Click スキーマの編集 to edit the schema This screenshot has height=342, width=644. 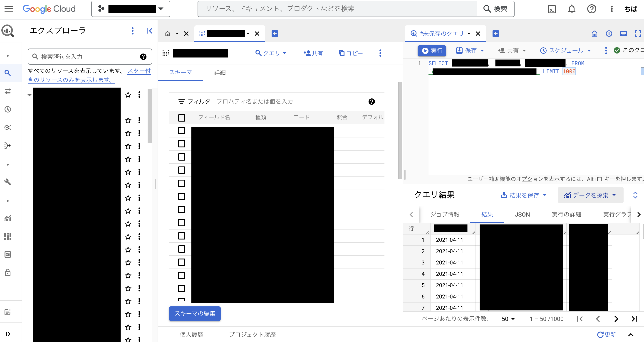tap(195, 314)
